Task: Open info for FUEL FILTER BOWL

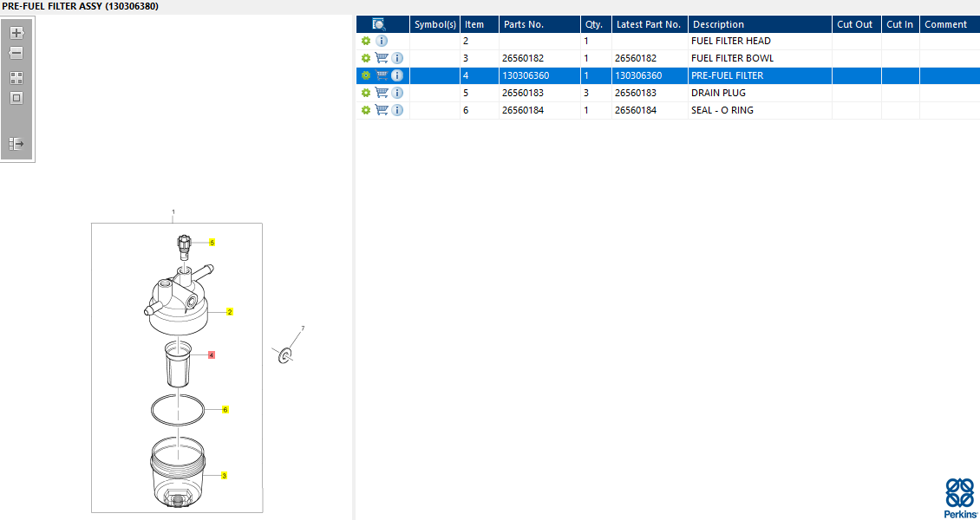Action: tap(397, 58)
